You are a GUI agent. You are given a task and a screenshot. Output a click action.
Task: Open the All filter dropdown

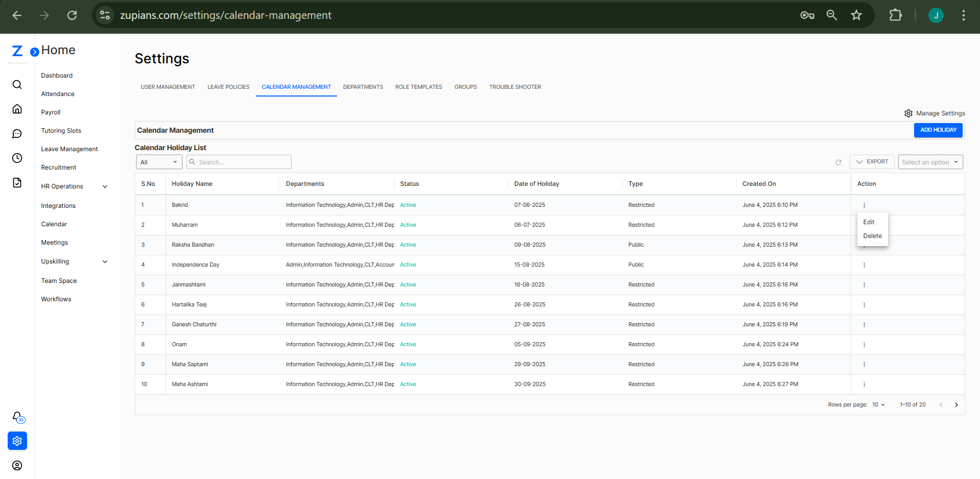[x=159, y=162]
